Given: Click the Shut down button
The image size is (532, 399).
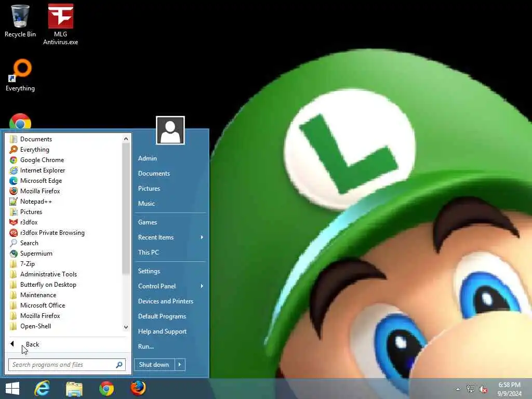Looking at the screenshot, I should [x=154, y=365].
